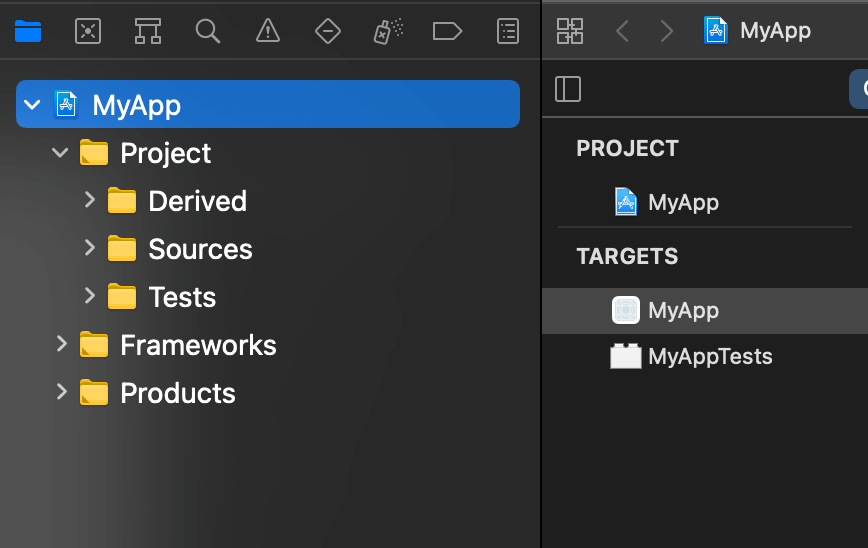Select MyApp under PROJECT section

coord(683,202)
